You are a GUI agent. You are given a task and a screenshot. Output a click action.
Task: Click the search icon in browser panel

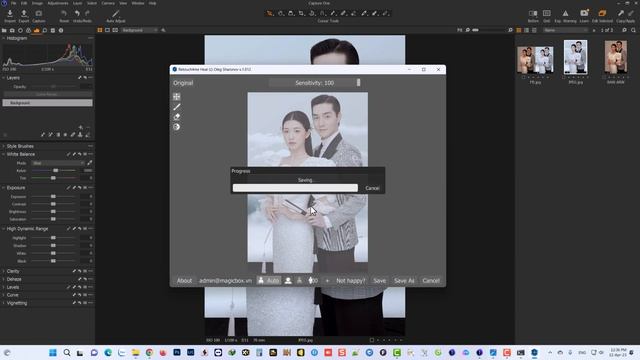[633, 30]
